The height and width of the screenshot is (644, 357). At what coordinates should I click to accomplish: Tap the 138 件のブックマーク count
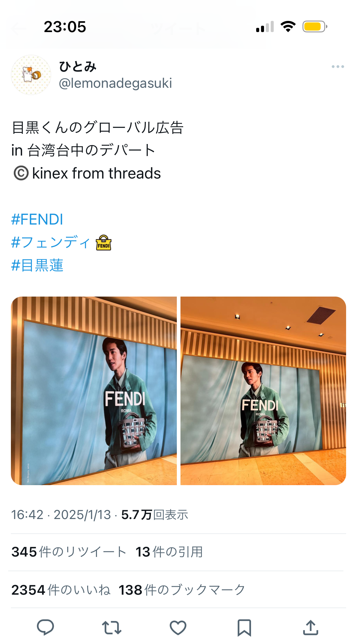point(182,590)
